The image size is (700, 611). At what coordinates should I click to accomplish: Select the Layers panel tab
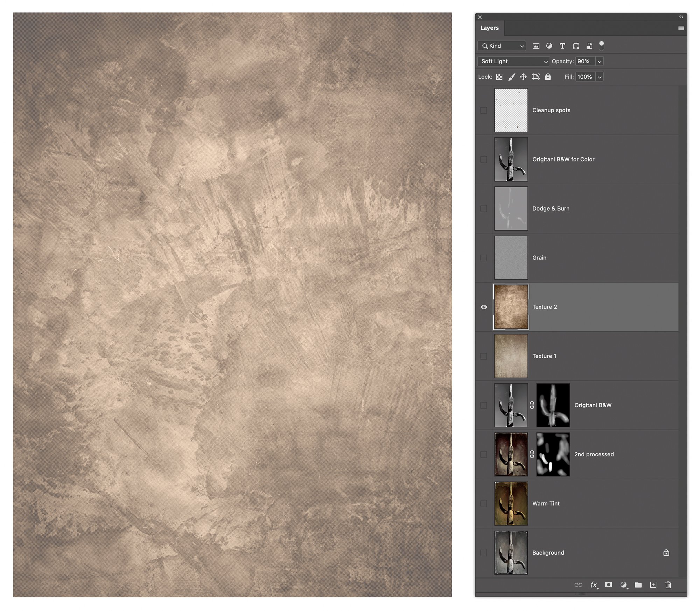(x=489, y=28)
